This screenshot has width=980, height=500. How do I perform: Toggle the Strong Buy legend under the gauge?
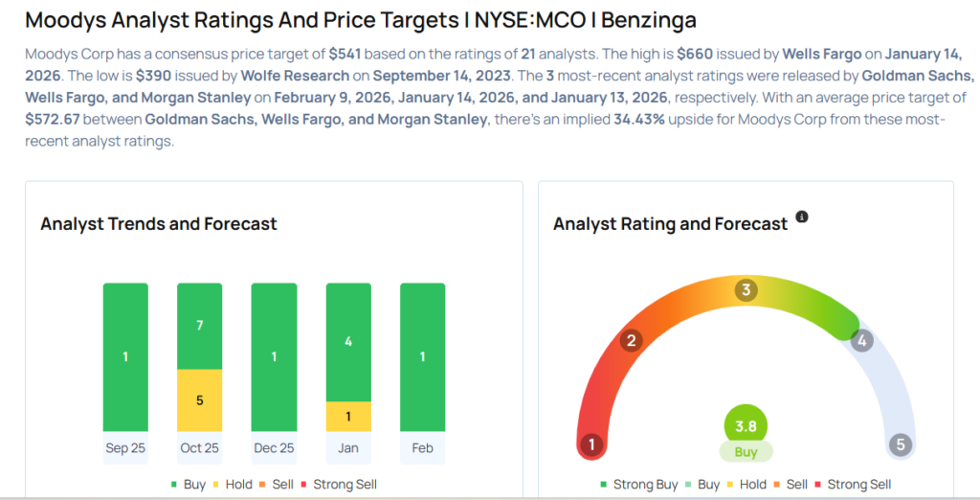tap(638, 485)
